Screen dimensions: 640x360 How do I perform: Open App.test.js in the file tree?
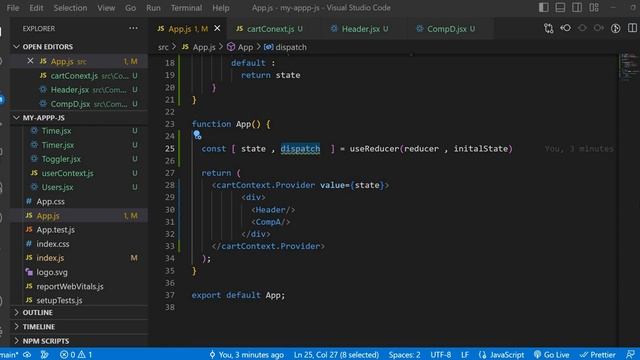[78, 230]
